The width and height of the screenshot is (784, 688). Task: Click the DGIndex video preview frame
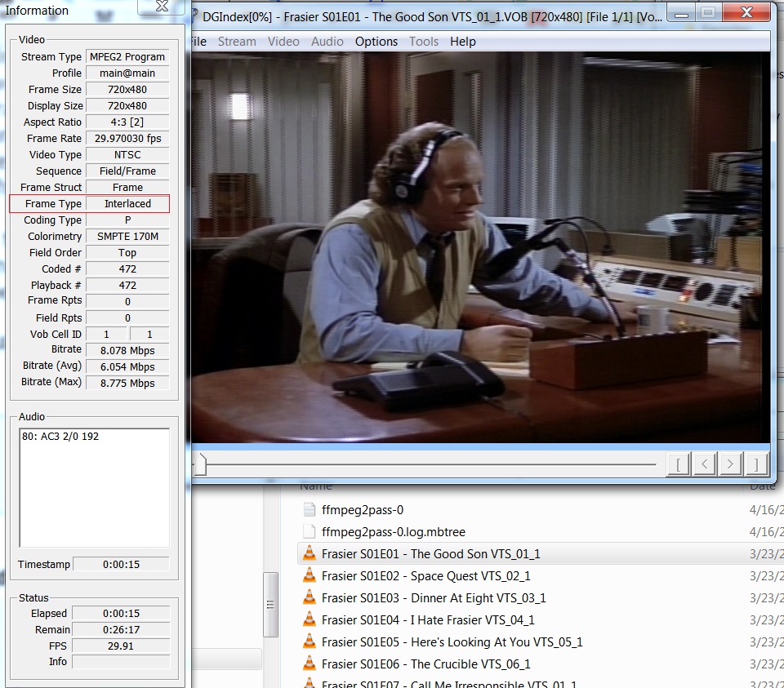click(480, 247)
